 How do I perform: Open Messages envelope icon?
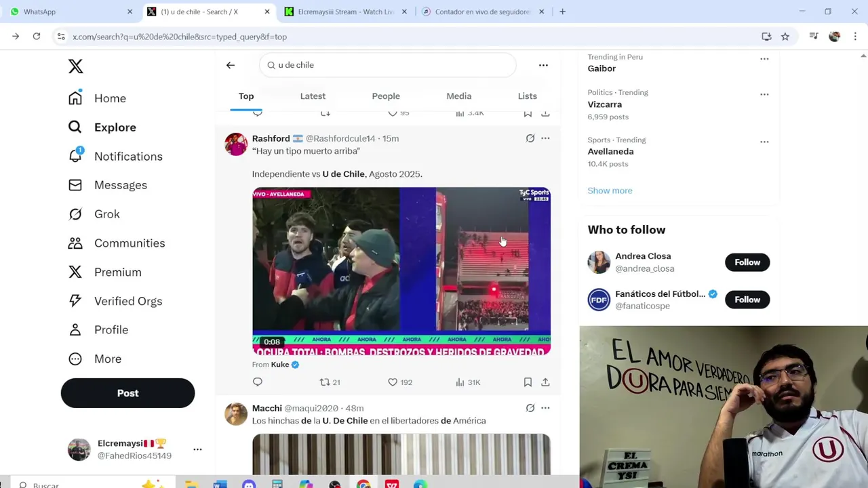(x=75, y=185)
